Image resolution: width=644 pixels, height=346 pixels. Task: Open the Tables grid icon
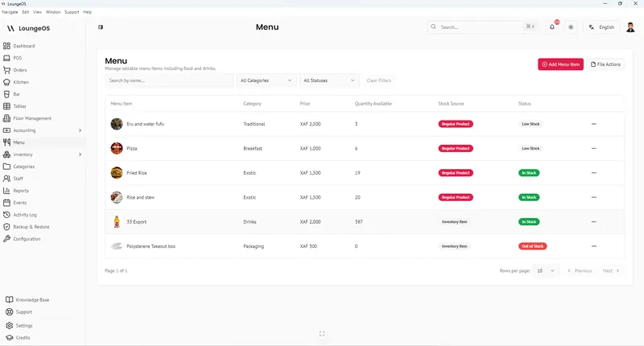pos(6,106)
